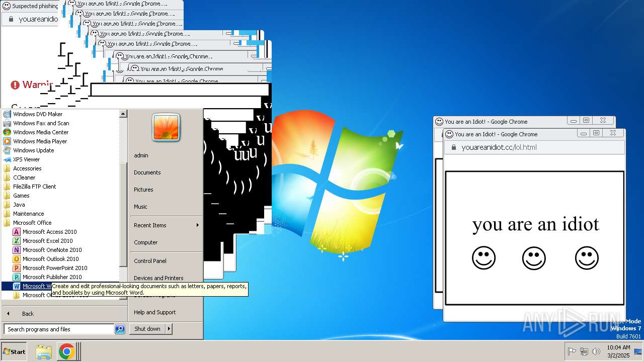Screen dimensions: 644x362
Task: Open Computer from Start menu
Action: pyautogui.click(x=145, y=242)
